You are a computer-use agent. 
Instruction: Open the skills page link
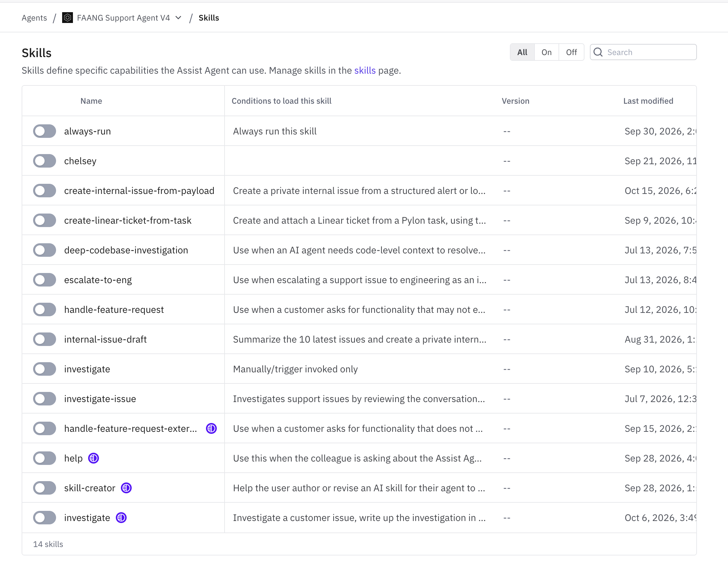tap(365, 70)
